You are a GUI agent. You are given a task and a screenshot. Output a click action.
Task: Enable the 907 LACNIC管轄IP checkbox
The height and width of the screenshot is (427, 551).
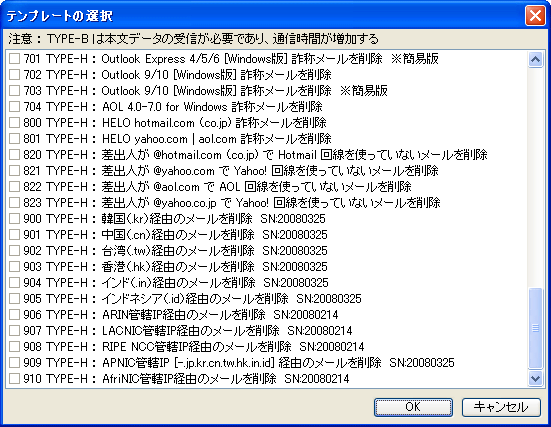14,330
